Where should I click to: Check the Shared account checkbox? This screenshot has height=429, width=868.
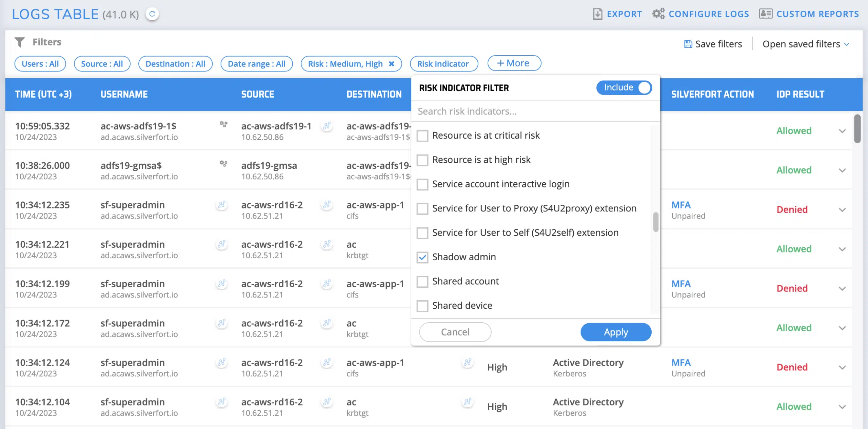422,282
